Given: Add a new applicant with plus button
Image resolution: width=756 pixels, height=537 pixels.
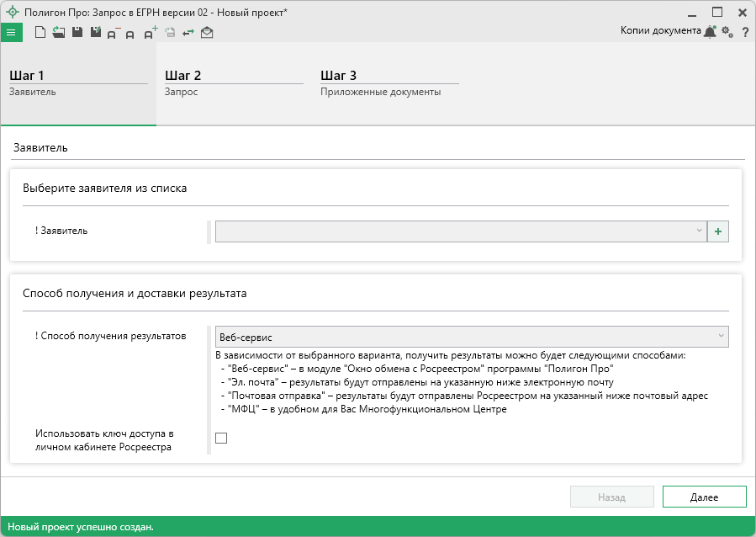Looking at the screenshot, I should coord(718,231).
